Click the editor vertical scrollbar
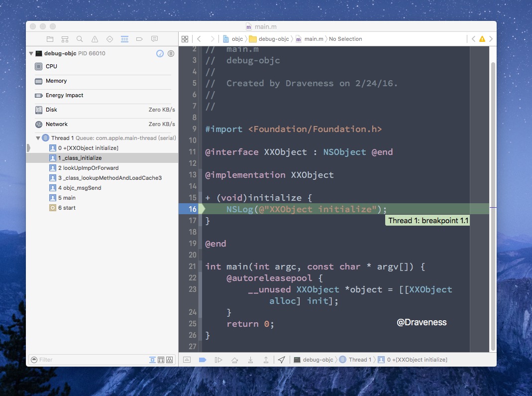This screenshot has height=396, width=532. 493,199
